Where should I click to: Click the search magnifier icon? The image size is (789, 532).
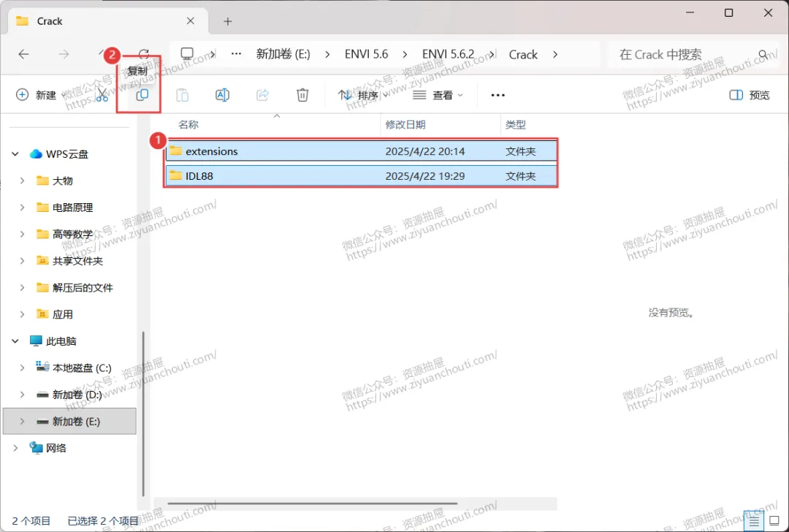763,54
